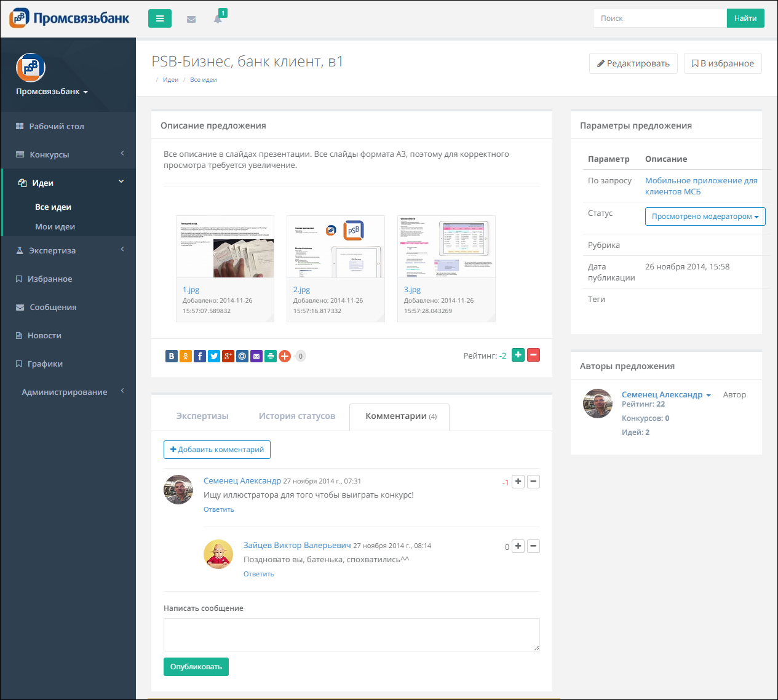Vote down the idea rating

(534, 355)
